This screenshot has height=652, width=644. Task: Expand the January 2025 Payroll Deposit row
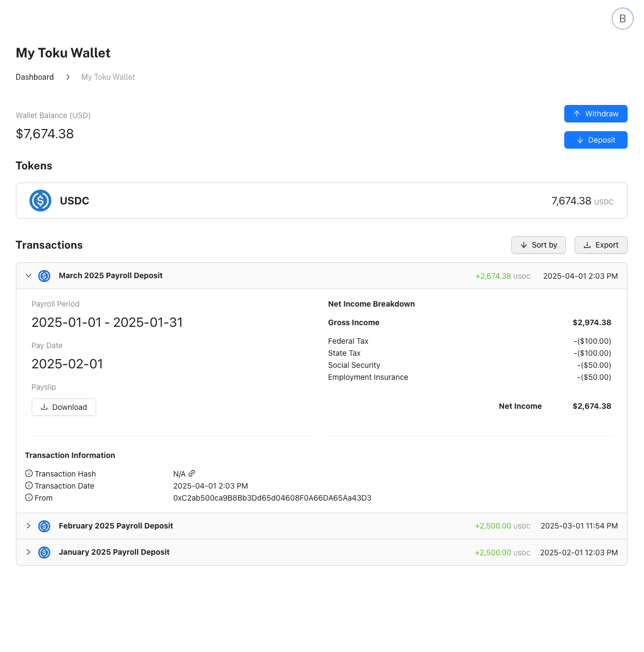coord(28,552)
